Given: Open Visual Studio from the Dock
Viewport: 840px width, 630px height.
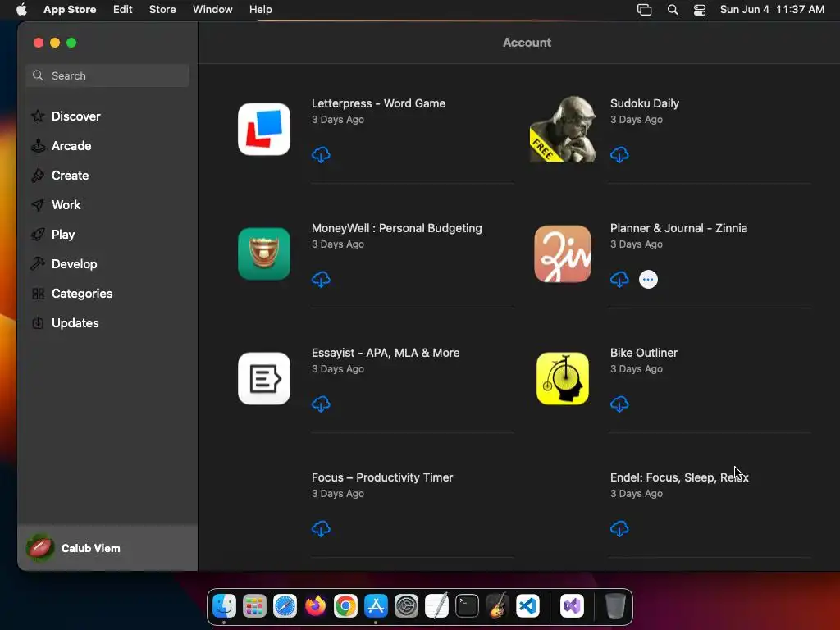Looking at the screenshot, I should [572, 606].
